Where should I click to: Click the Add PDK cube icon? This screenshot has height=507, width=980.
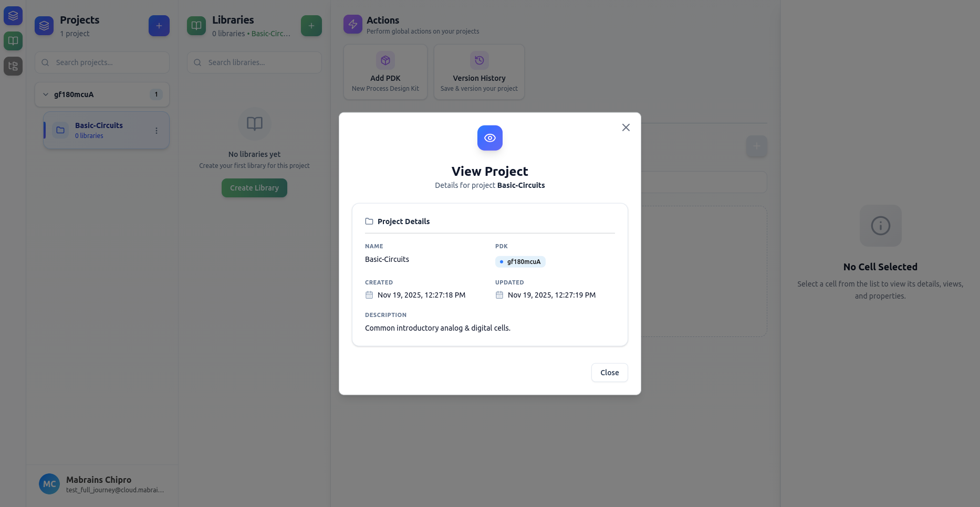[385, 60]
